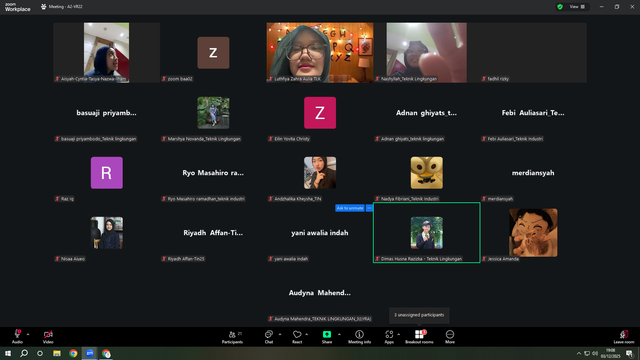Screen dimensions: 640x360
Task: Open network icon in system tray
Action: (587, 353)
